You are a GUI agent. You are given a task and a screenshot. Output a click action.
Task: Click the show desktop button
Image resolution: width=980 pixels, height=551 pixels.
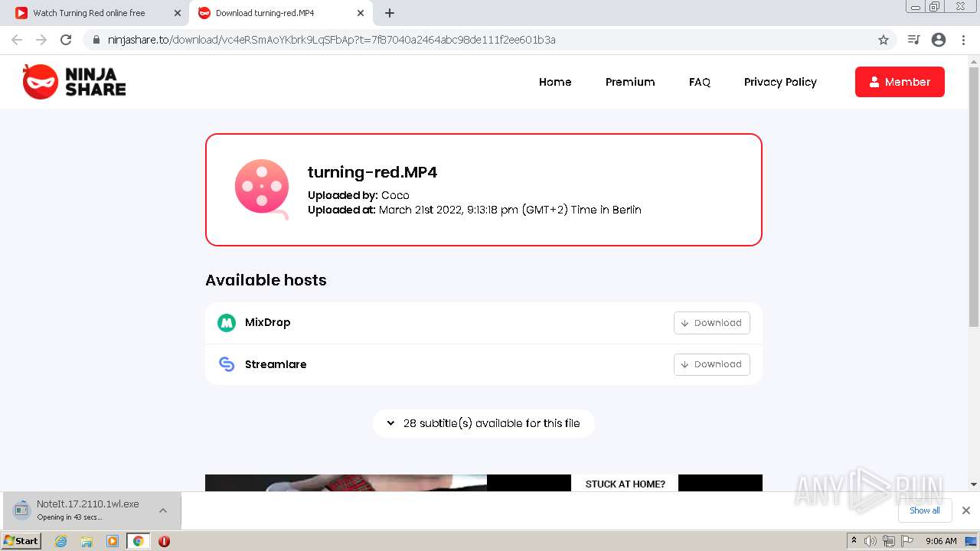click(972, 541)
